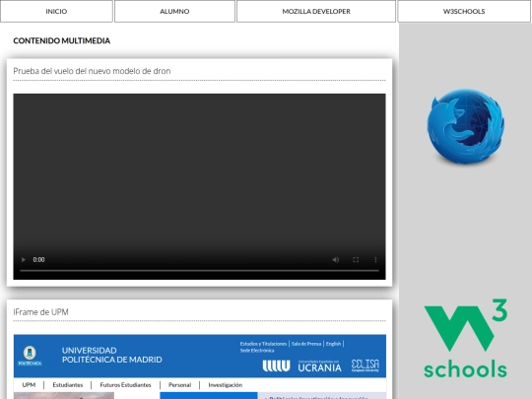The width and height of the screenshot is (532, 399).
Task: Click the UUU universities logo
Action: (276, 366)
